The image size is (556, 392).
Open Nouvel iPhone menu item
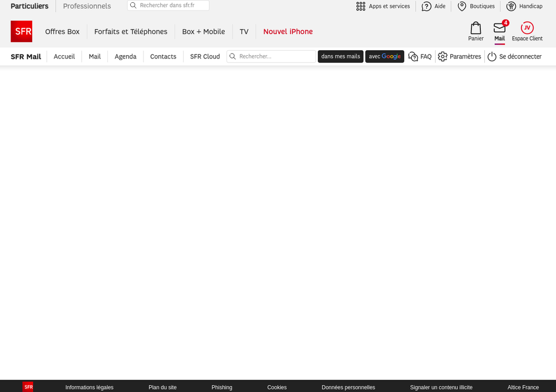tap(288, 32)
